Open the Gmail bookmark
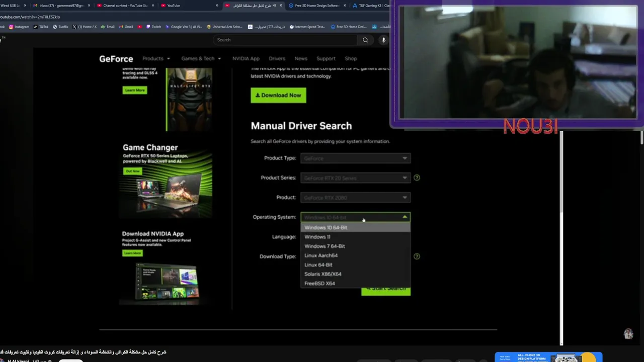 (x=126, y=27)
